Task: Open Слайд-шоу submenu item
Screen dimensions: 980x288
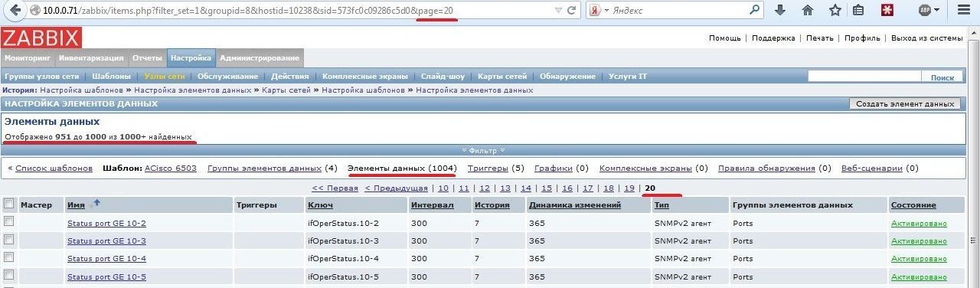Action: [x=443, y=77]
